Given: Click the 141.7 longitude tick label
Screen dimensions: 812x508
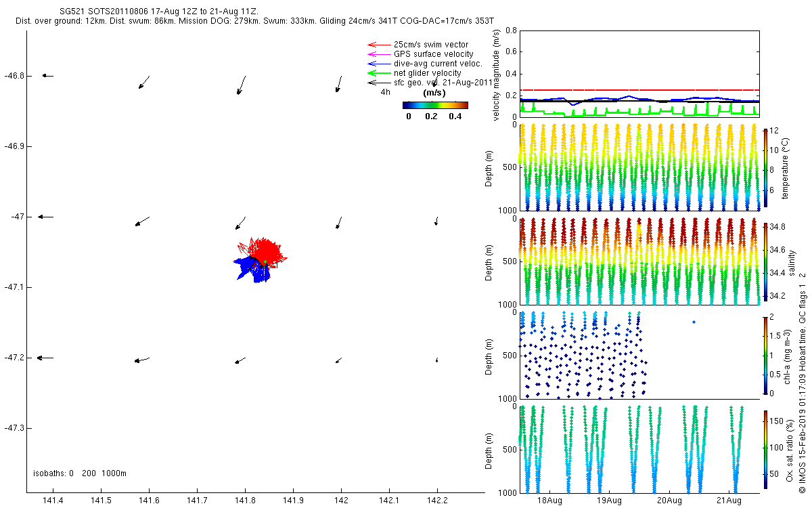Looking at the screenshot, I should click(x=196, y=501).
